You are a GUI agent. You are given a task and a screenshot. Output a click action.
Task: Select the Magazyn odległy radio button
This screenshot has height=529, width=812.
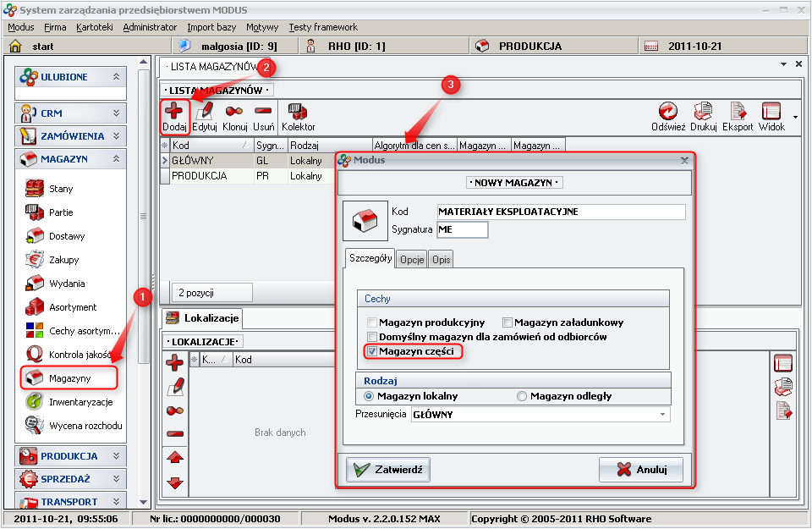tap(522, 396)
